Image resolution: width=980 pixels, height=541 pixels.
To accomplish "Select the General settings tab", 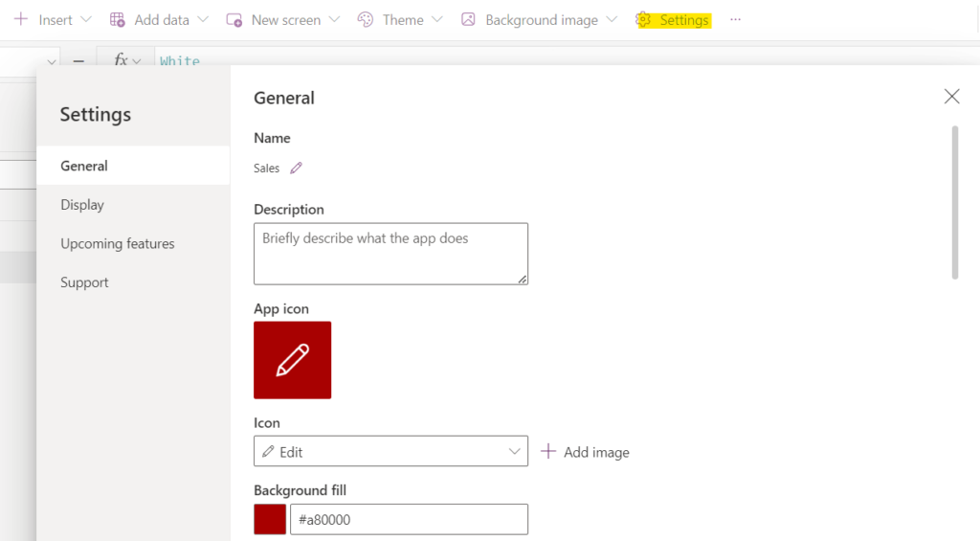I will (133, 166).
